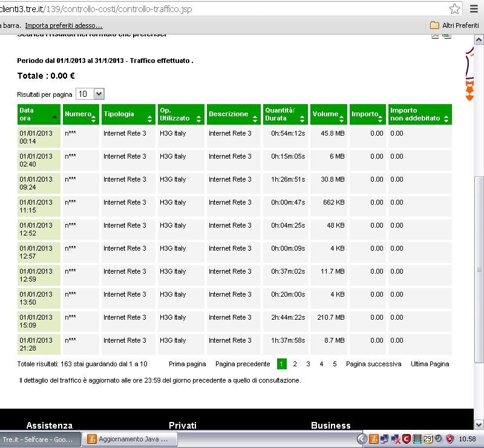This screenshot has height=448, width=484.
Task: Select the 01/01/2013 00:14 date cell
Action: (x=39, y=137)
